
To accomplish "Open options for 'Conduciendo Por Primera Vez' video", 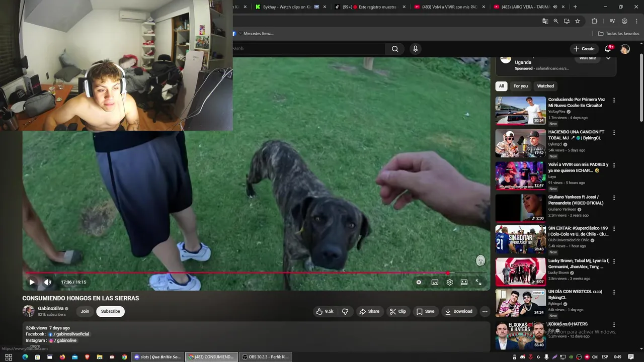I will tap(614, 101).
